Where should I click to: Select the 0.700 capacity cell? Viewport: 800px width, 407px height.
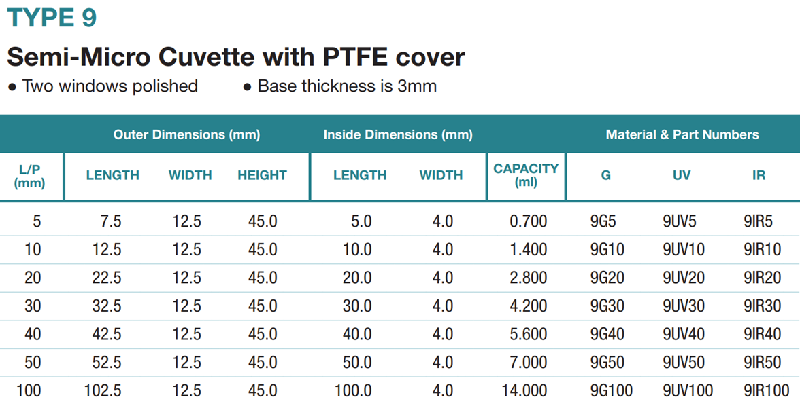528,221
